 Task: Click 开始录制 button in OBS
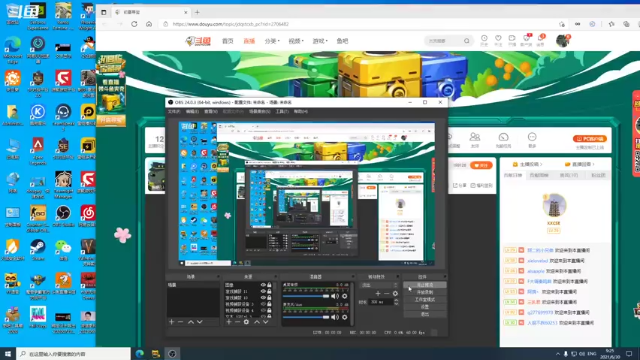pos(424,292)
